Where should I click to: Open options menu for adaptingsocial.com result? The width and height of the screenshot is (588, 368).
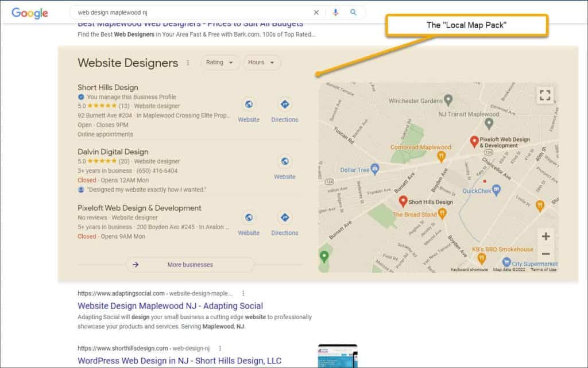[243, 293]
